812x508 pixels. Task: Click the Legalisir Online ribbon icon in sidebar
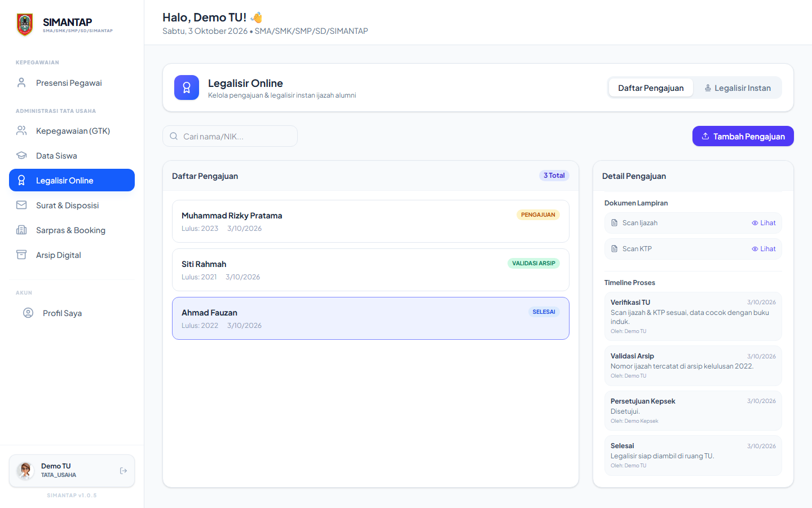[21, 181]
